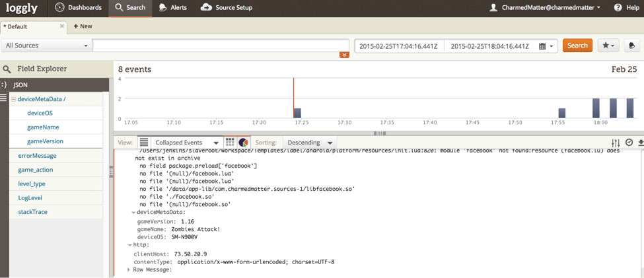
Task: Click the Field Explorer magnifier icon
Action: coord(7,69)
